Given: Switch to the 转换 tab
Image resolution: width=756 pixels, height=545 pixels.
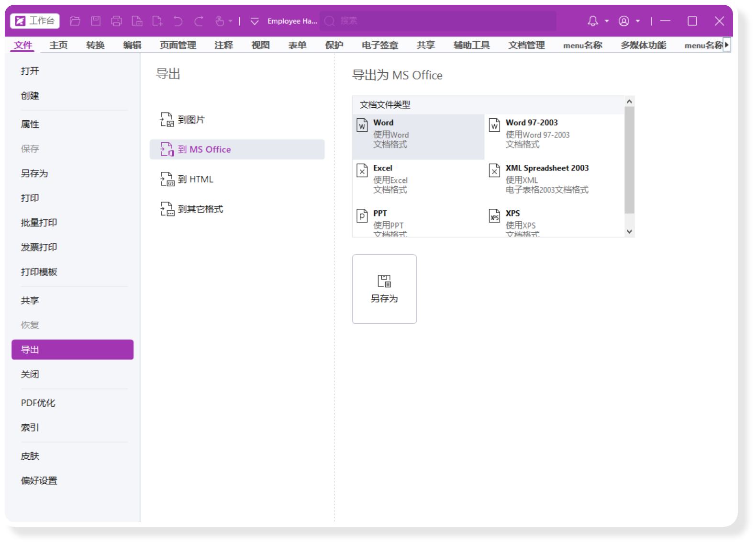Looking at the screenshot, I should tap(95, 45).
